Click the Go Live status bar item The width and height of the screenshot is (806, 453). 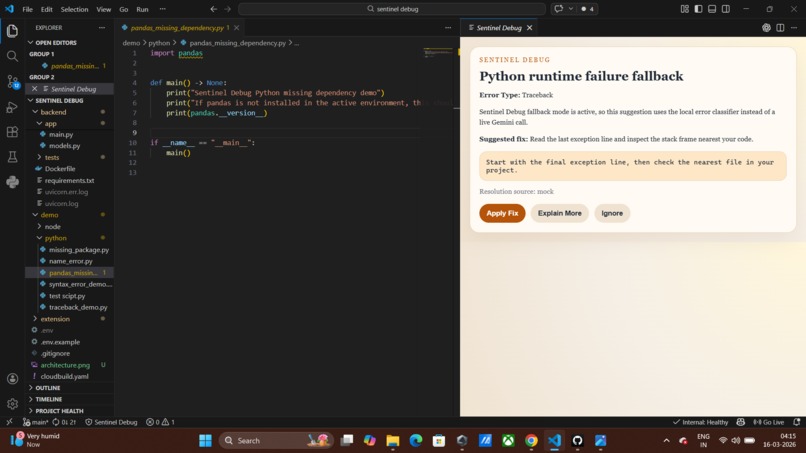pos(769,422)
